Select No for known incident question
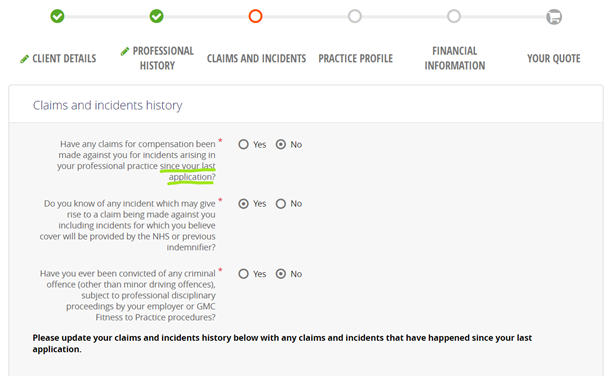The width and height of the screenshot is (612, 376). click(x=281, y=204)
